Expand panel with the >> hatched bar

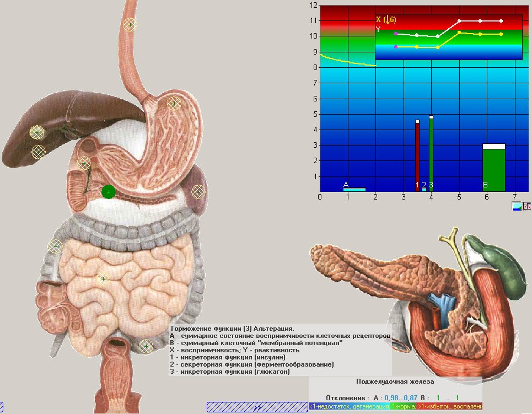[x=257, y=407]
